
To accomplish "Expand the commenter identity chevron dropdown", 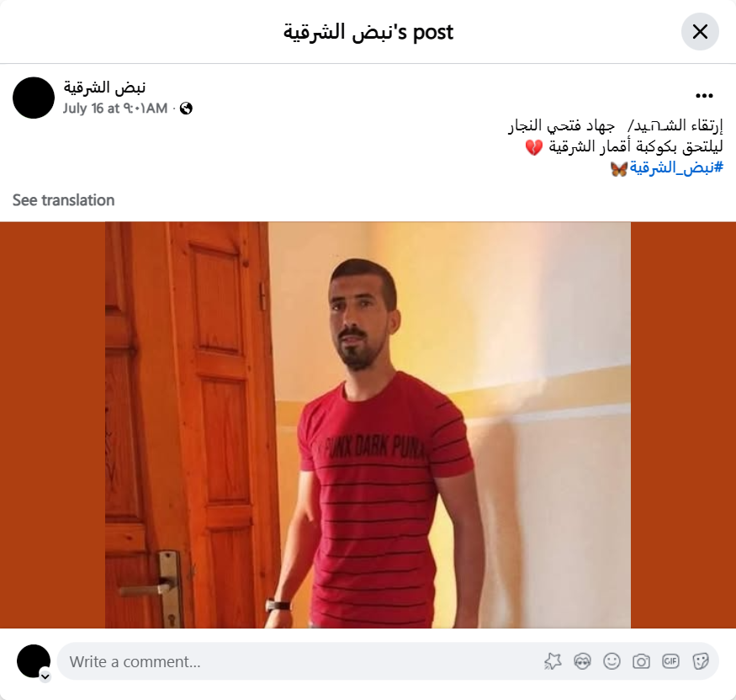I will (45, 676).
